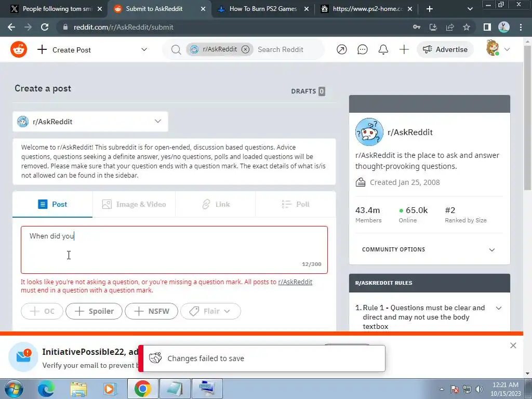Toggle the browser side panel icon
This screenshot has width=532, height=399.
point(487,27)
